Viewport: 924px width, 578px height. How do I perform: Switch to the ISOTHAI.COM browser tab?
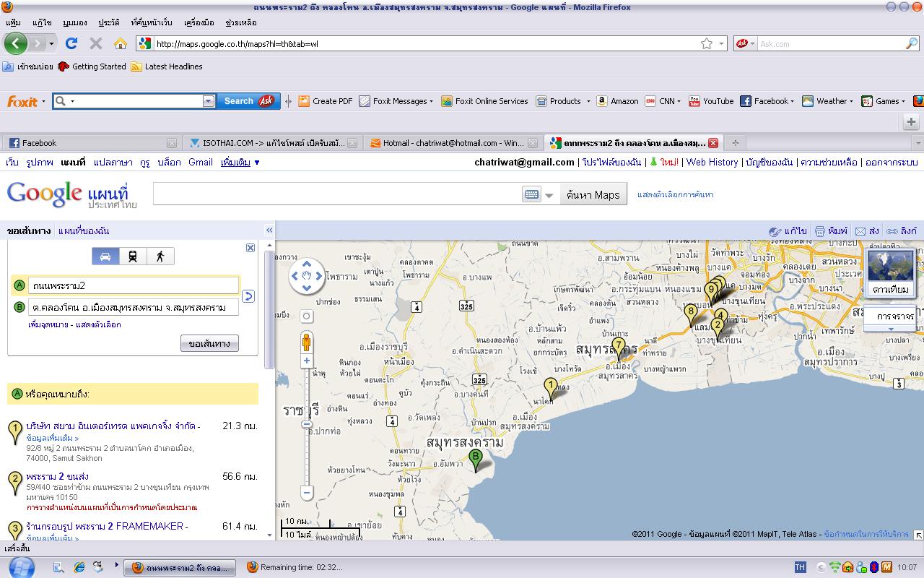click(272, 143)
